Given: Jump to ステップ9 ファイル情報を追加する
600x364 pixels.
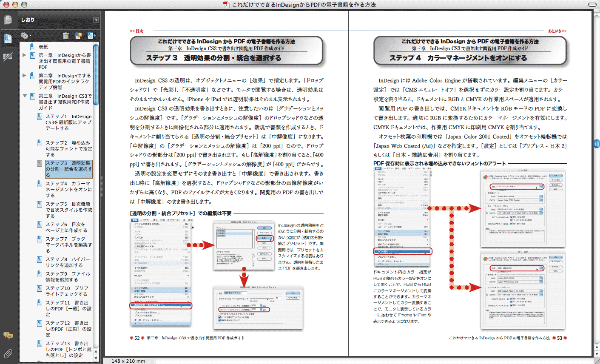Looking at the screenshot, I should coord(68,277).
